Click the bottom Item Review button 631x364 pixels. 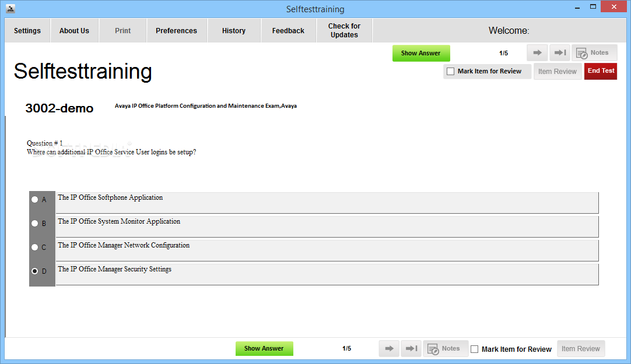point(581,349)
